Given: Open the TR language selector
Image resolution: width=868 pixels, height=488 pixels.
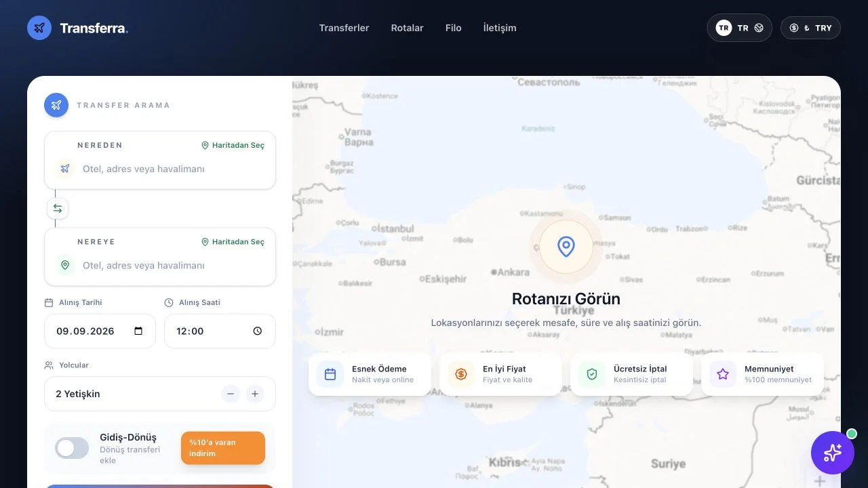Looking at the screenshot, I should click(739, 28).
